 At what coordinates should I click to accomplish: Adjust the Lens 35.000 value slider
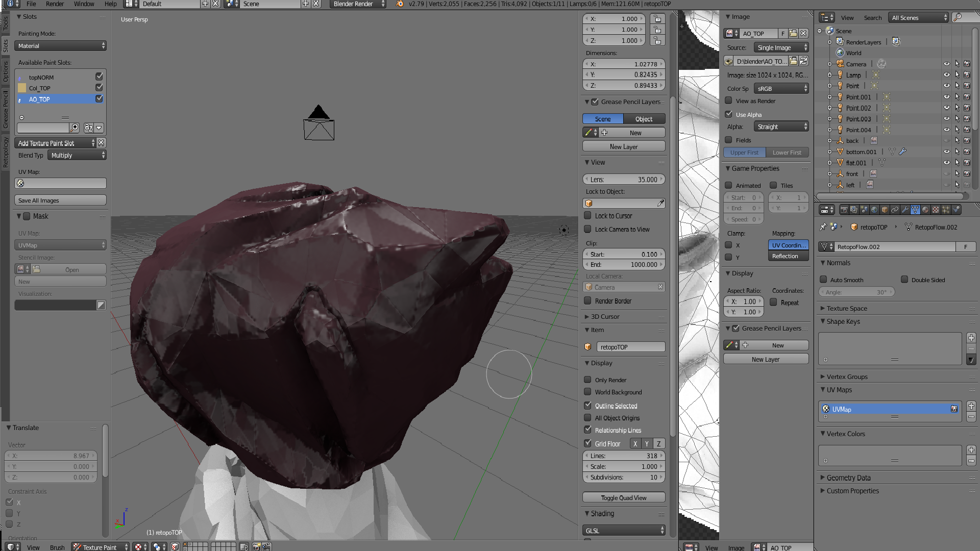pyautogui.click(x=623, y=180)
